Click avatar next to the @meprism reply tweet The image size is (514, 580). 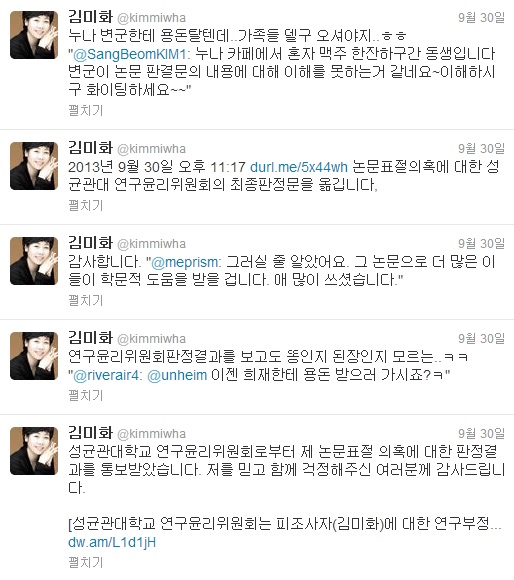pos(34,261)
